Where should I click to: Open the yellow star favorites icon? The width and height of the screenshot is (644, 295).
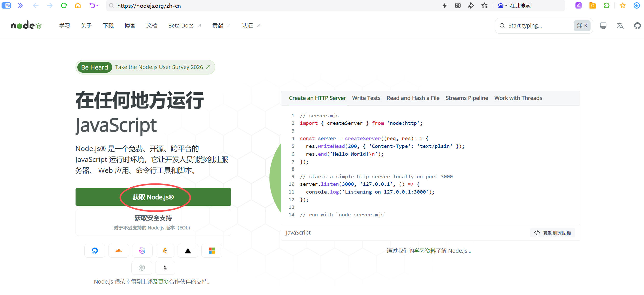(x=623, y=5)
